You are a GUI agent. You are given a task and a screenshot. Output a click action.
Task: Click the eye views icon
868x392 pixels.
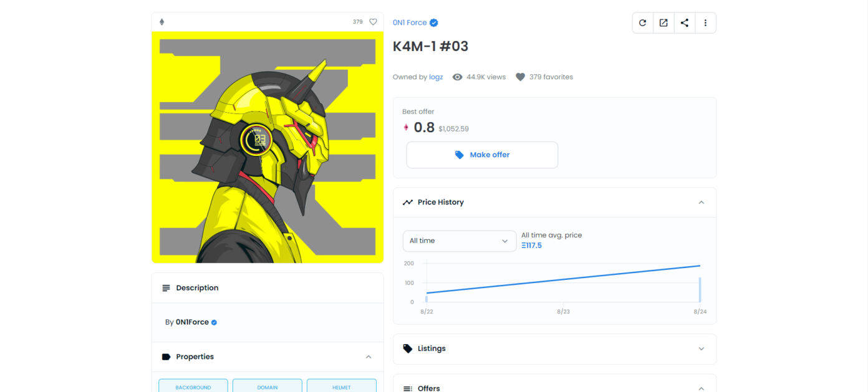coord(458,77)
